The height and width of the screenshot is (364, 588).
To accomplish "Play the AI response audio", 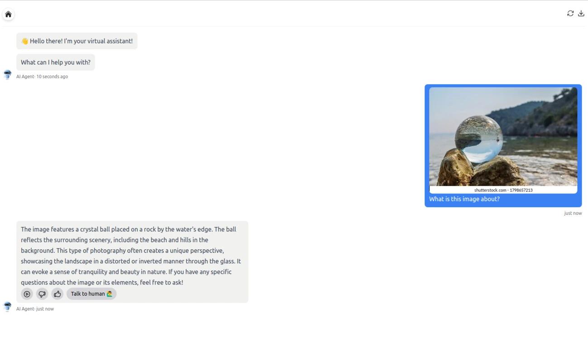I will click(27, 294).
